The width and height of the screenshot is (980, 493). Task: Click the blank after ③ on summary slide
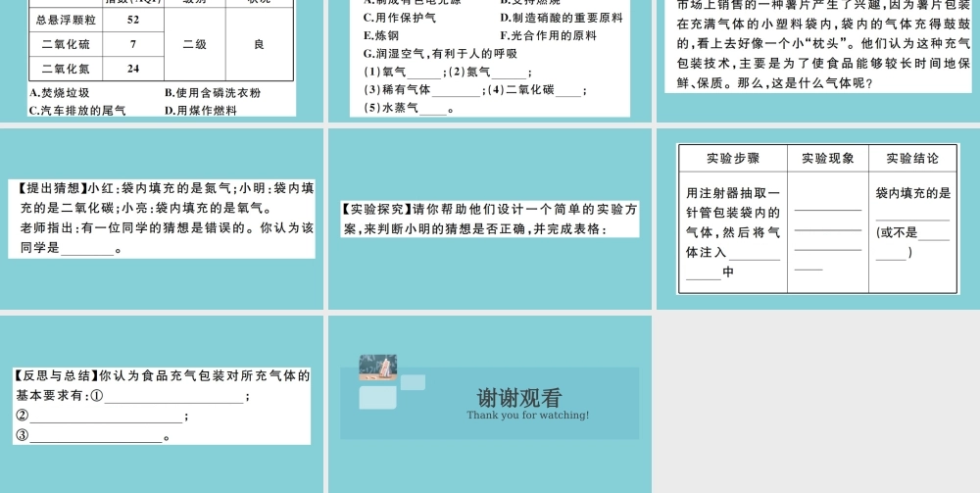point(96,437)
